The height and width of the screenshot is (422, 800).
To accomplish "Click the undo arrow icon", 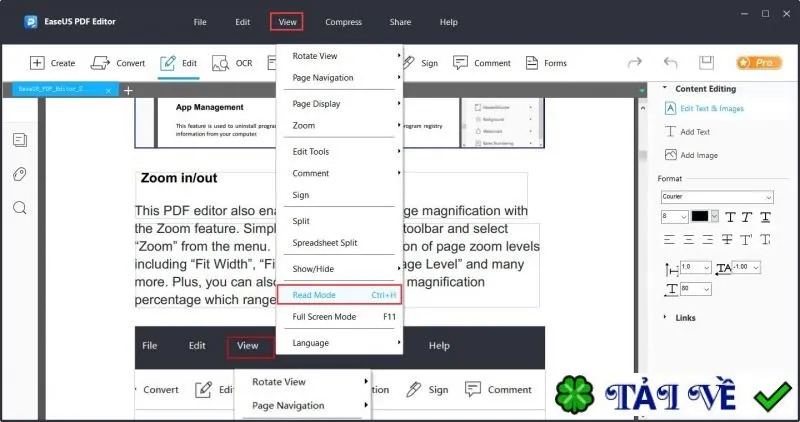I will click(x=670, y=62).
